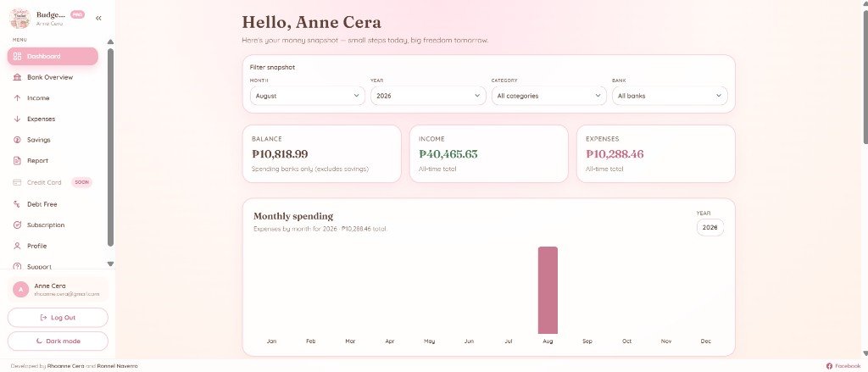Screen dimensions: 868x372
Task: Click the Debt Free icon
Action: point(17,204)
